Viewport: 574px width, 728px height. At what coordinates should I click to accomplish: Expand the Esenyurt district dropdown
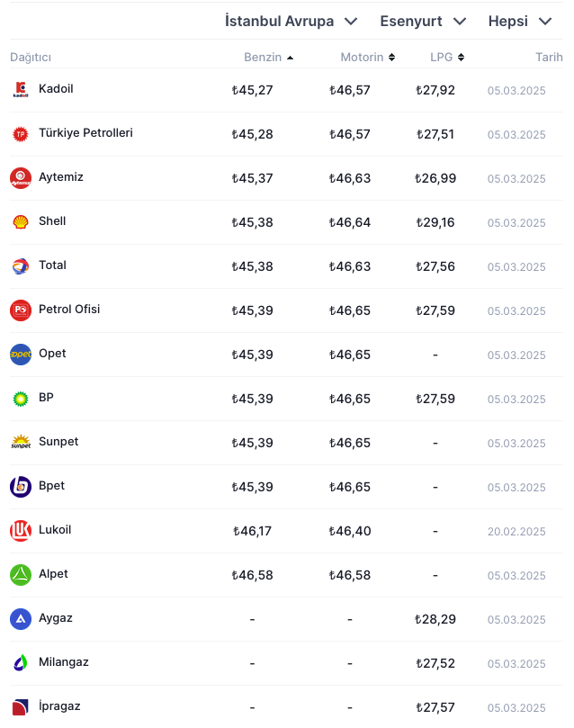click(x=423, y=21)
